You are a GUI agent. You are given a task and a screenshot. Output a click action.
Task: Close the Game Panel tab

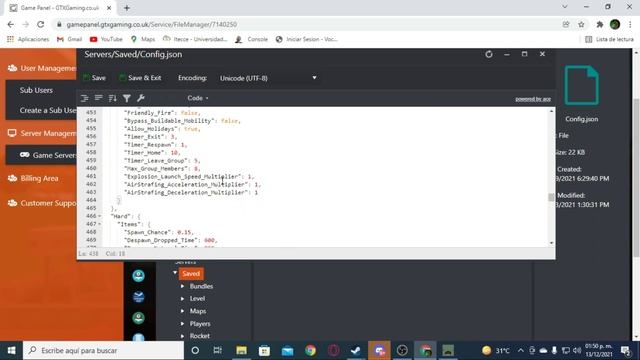pos(109,8)
